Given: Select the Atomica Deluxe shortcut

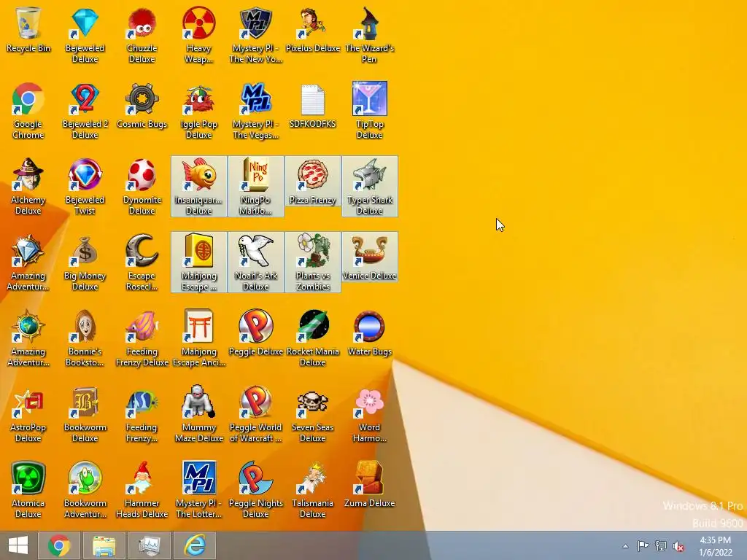Looking at the screenshot, I should coord(28,489).
